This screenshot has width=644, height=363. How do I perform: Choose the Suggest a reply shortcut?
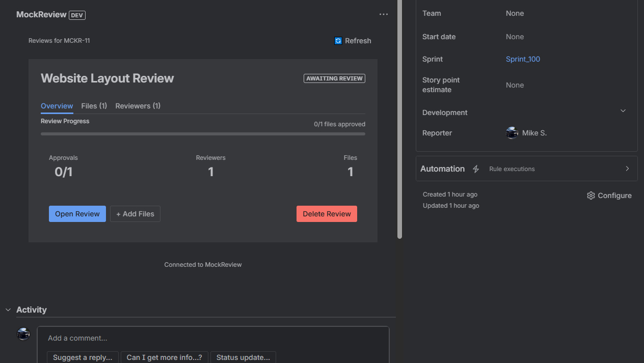point(82,357)
